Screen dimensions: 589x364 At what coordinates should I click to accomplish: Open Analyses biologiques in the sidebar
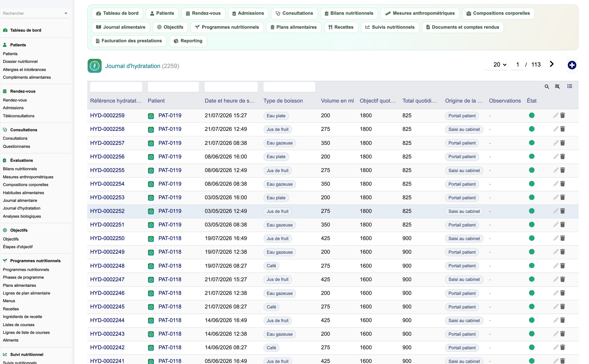point(22,216)
